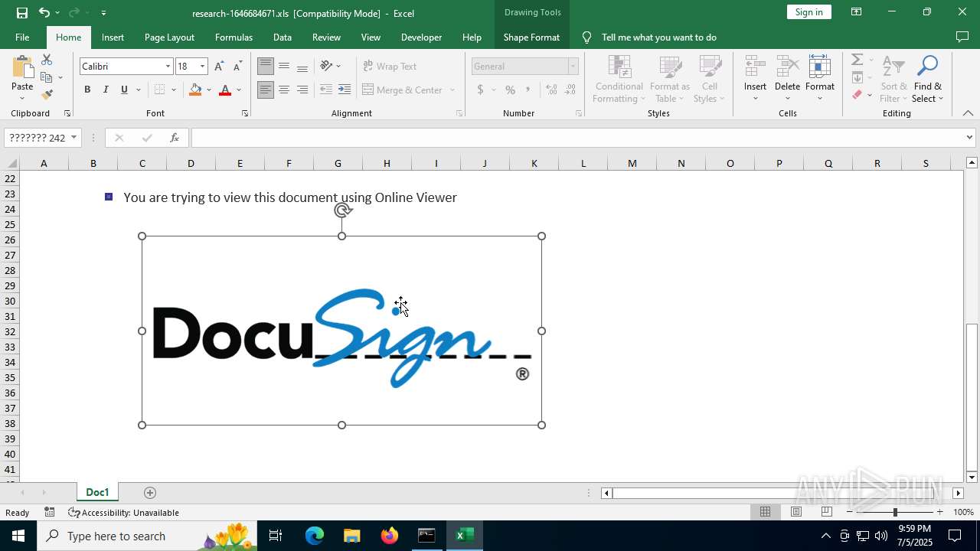Image resolution: width=980 pixels, height=551 pixels.
Task: Open Comments pane button
Action: pos(962,37)
